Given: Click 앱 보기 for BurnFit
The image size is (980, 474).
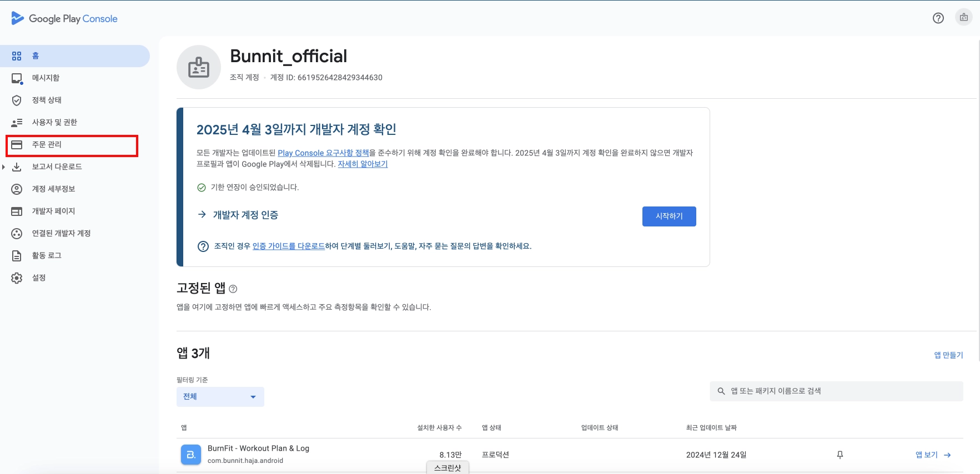Looking at the screenshot, I should (x=933, y=455).
